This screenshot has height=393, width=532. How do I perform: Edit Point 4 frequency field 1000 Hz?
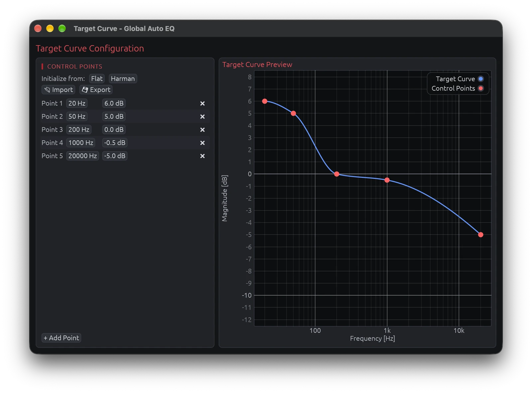[81, 143]
